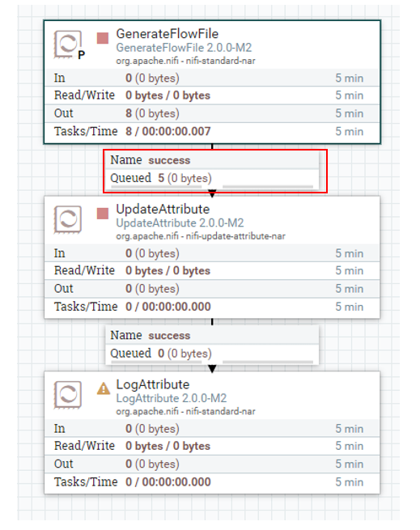Click the GenerateFlowFile 2.0.0-M2 version text

tap(184, 48)
